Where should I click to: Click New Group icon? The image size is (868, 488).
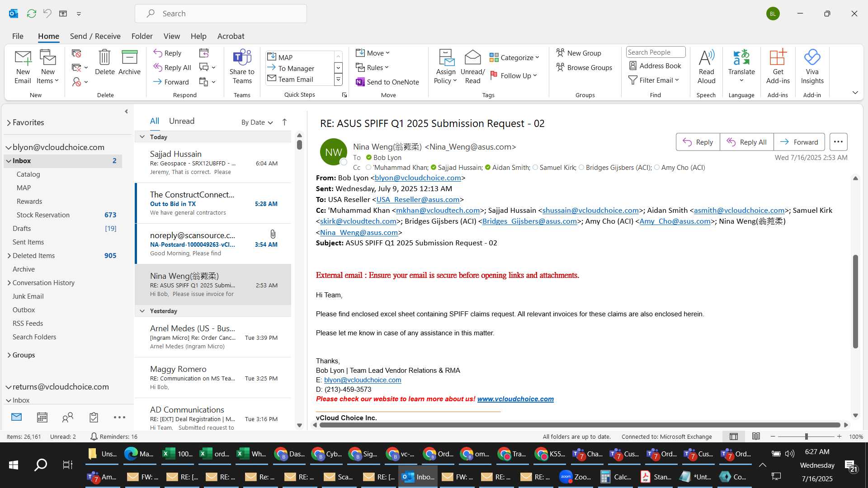579,53
